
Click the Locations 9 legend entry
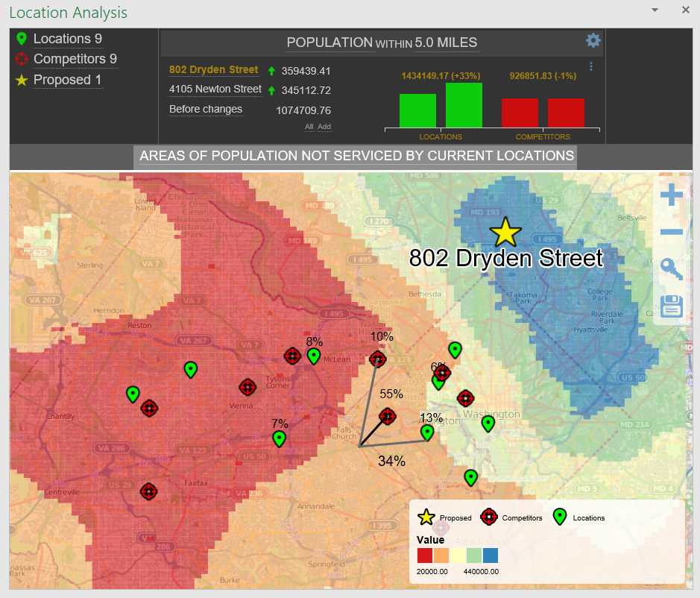point(68,39)
